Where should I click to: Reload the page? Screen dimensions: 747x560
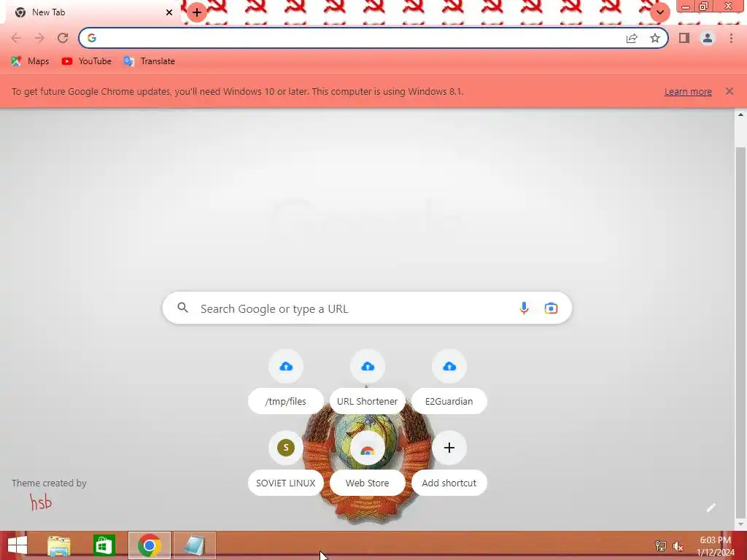click(x=63, y=38)
